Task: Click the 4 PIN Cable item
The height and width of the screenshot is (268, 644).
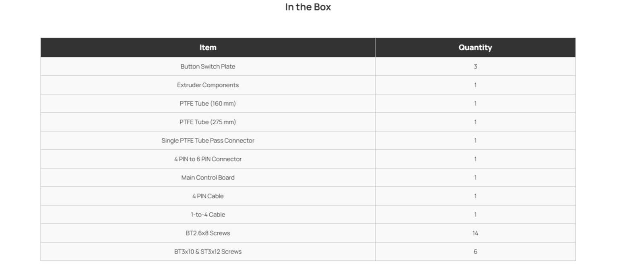Action: (x=208, y=196)
